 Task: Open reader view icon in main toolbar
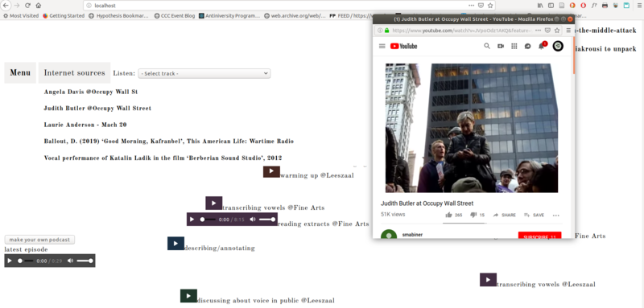(x=561, y=6)
